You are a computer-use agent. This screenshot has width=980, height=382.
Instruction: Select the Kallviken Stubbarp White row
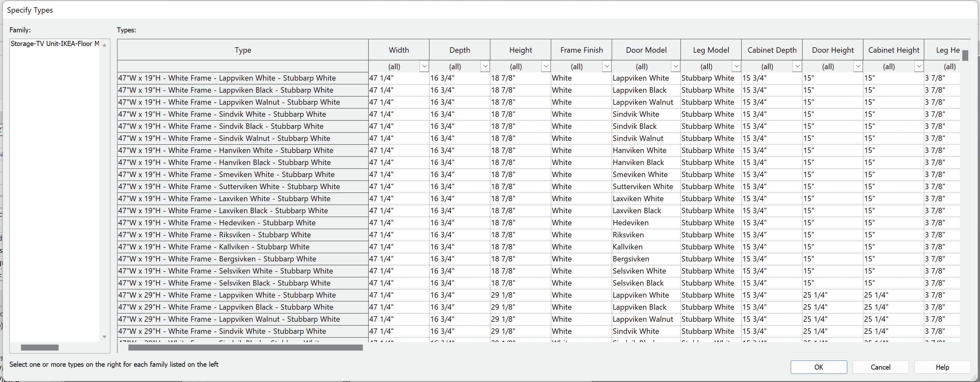pyautogui.click(x=243, y=247)
